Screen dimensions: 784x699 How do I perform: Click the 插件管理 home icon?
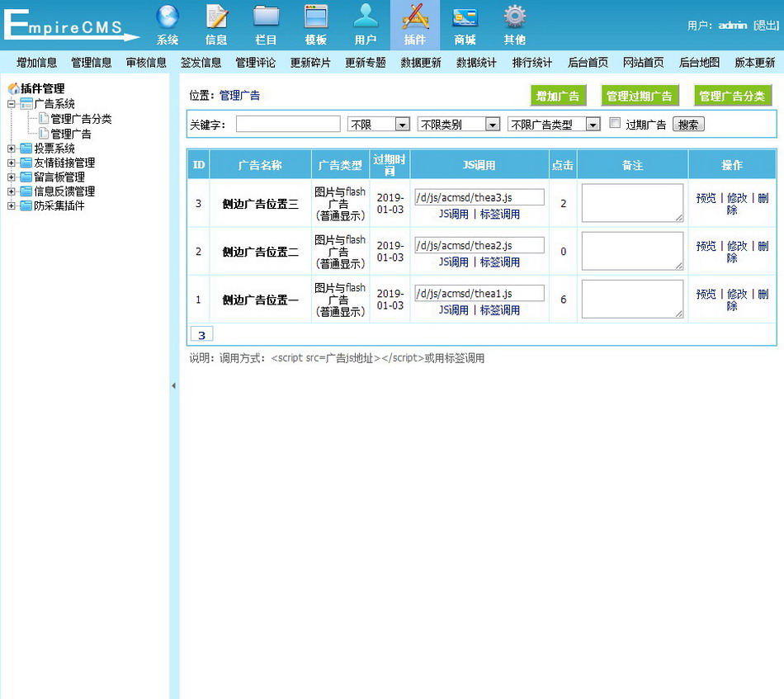point(13,88)
